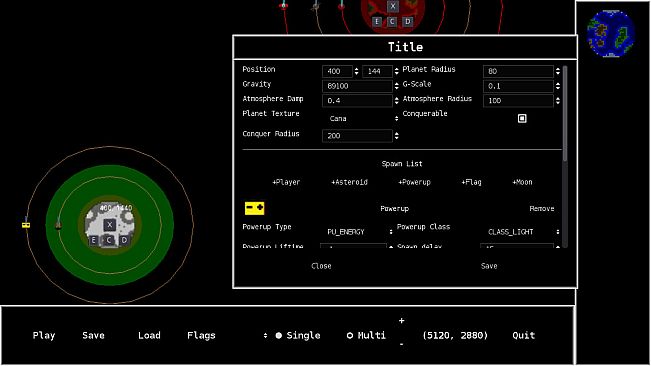The width and height of the screenshot is (651, 366).
Task: Click the D button on the red planet
Action: 408,21
